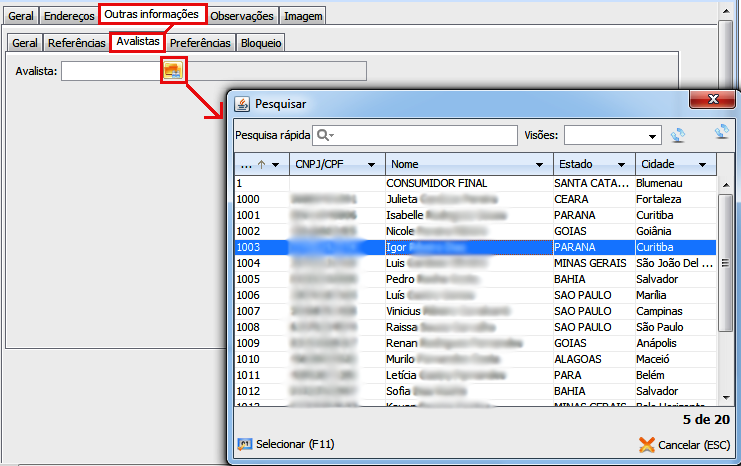This screenshot has height=466, width=741.
Task: Open the Avalista search lookup icon
Action: click(173, 70)
